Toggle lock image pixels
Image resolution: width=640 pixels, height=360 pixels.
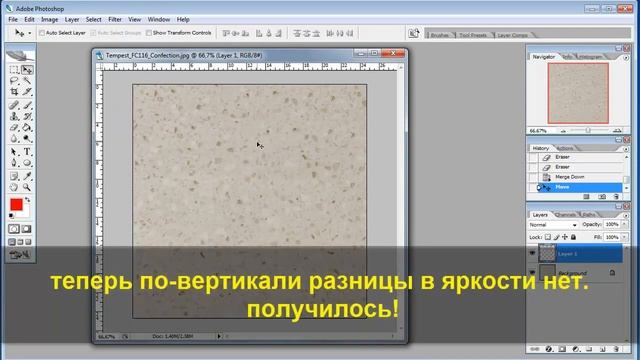click(556, 237)
